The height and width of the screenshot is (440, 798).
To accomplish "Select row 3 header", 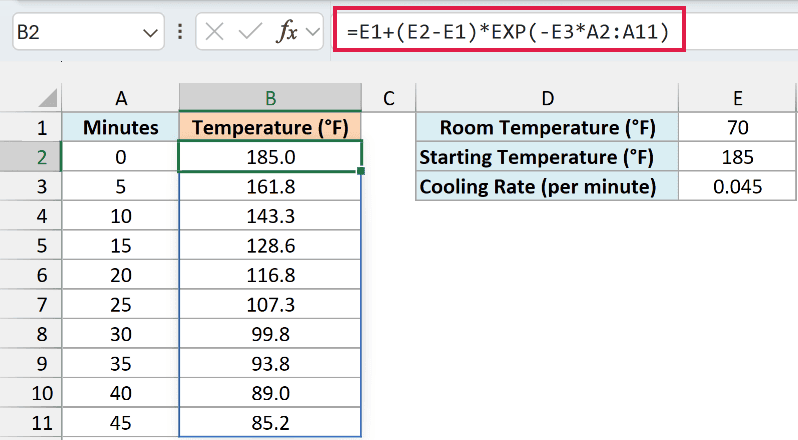I will 31,187.
